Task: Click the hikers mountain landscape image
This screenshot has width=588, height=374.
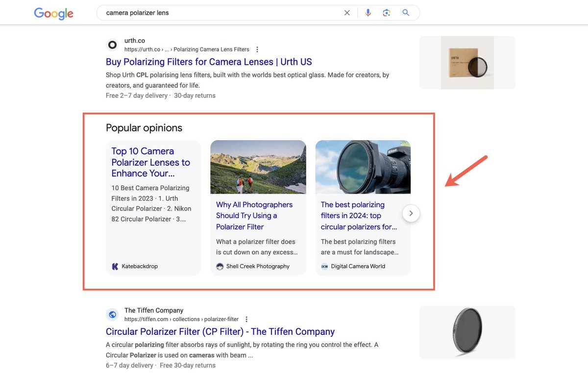Action: click(258, 167)
